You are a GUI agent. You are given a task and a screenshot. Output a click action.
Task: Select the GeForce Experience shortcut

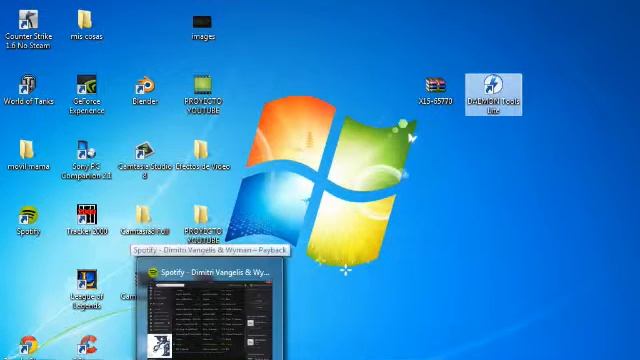tap(87, 94)
